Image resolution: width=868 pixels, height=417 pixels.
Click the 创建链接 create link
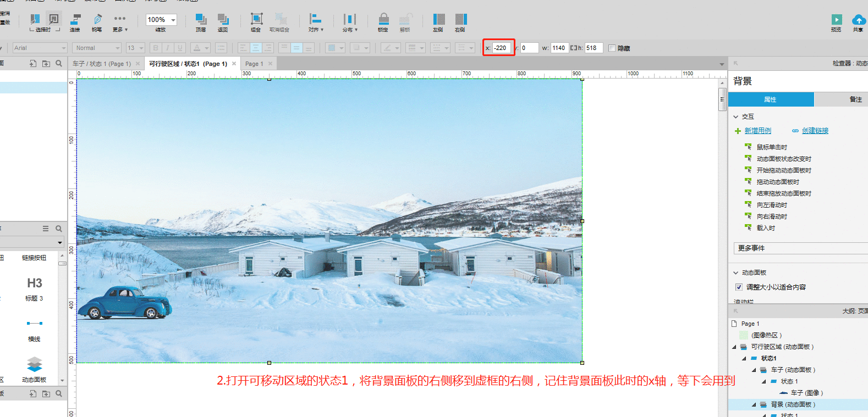(x=815, y=131)
